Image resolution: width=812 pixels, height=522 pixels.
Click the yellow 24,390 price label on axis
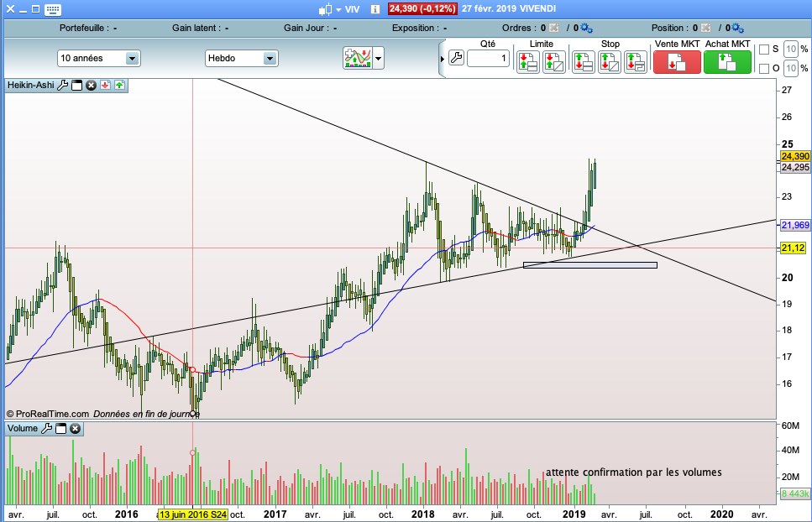click(795, 156)
